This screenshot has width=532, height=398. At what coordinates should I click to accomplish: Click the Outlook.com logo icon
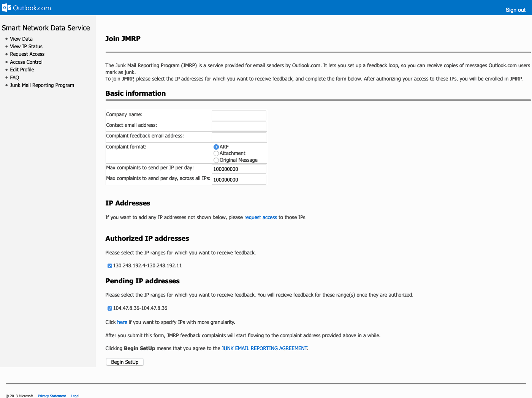click(6, 8)
